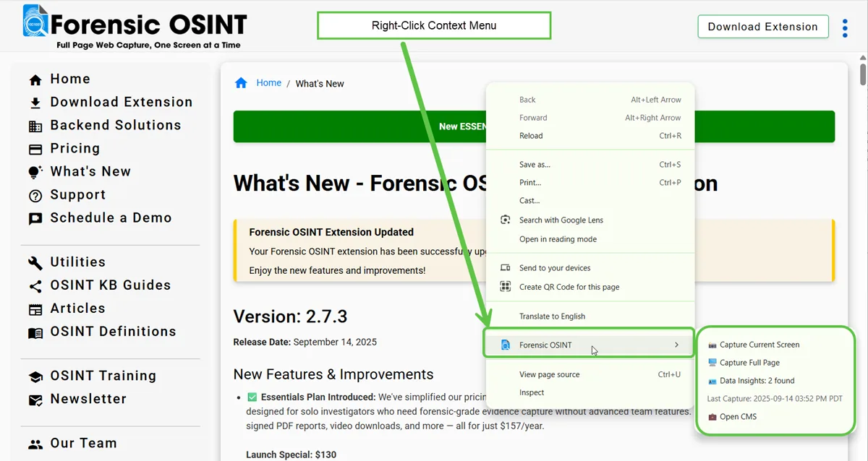Image resolution: width=868 pixels, height=461 pixels.
Task: Click the Download Extension arrow icon in sidebar
Action: [35, 103]
